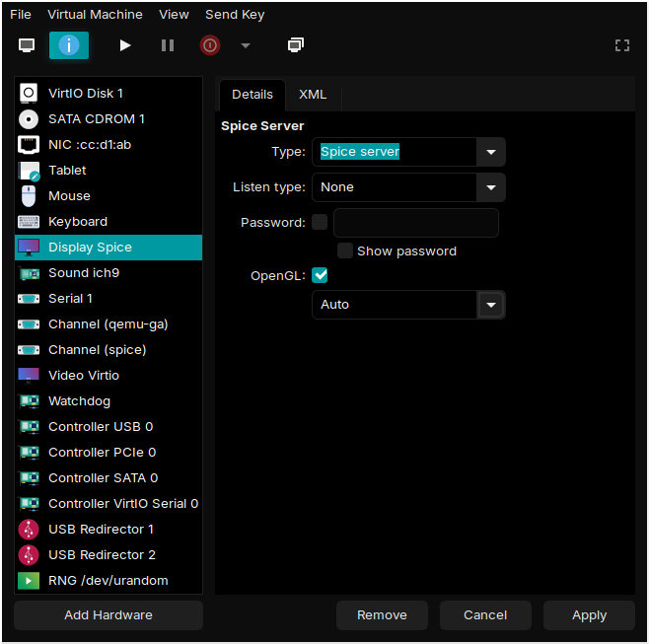
Task: Select the Sound ich9 icon
Action: point(29,273)
